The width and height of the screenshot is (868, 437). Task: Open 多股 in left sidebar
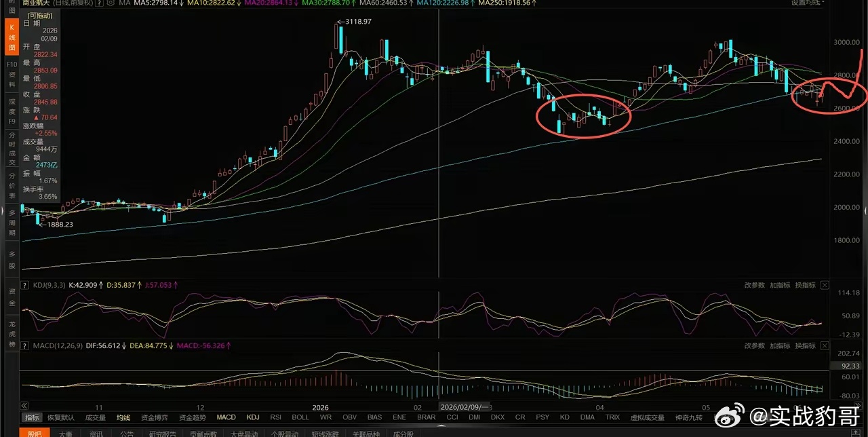(x=12, y=259)
